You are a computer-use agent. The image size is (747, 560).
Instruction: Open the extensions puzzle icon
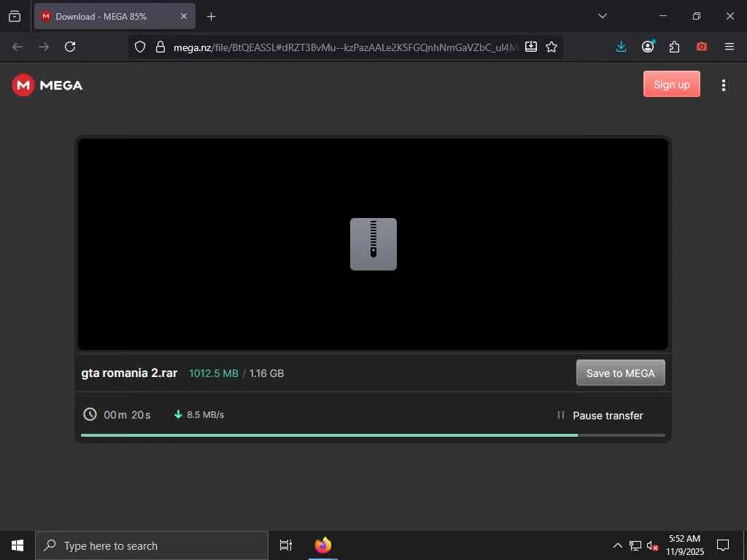(x=674, y=47)
